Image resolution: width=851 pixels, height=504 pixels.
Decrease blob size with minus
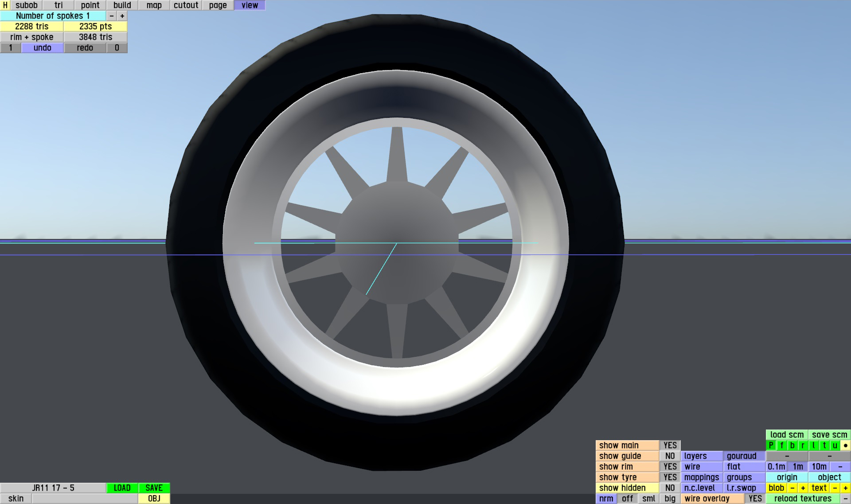click(x=792, y=488)
